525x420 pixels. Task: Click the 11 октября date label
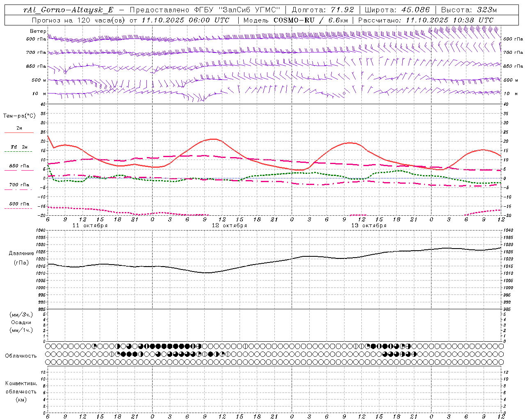[x=90, y=226]
